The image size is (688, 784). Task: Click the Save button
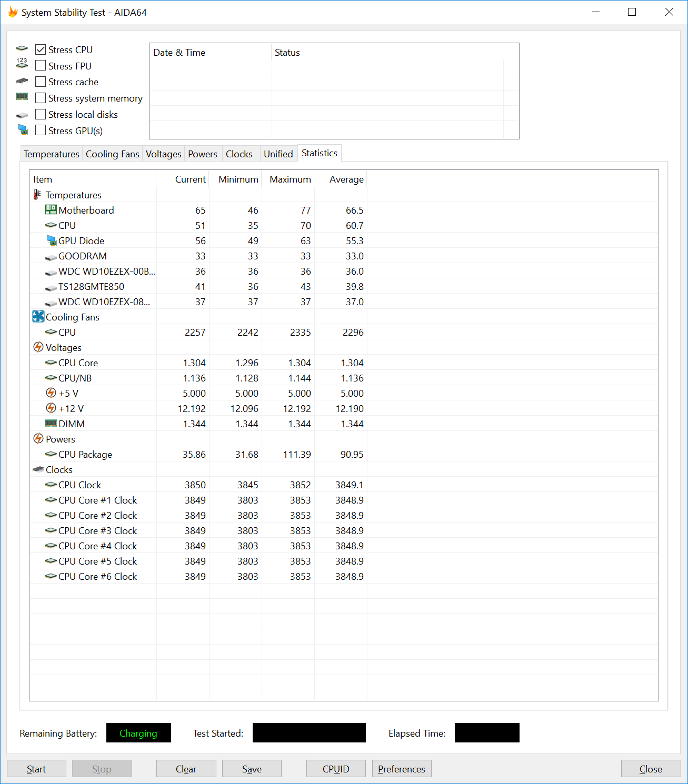click(252, 769)
